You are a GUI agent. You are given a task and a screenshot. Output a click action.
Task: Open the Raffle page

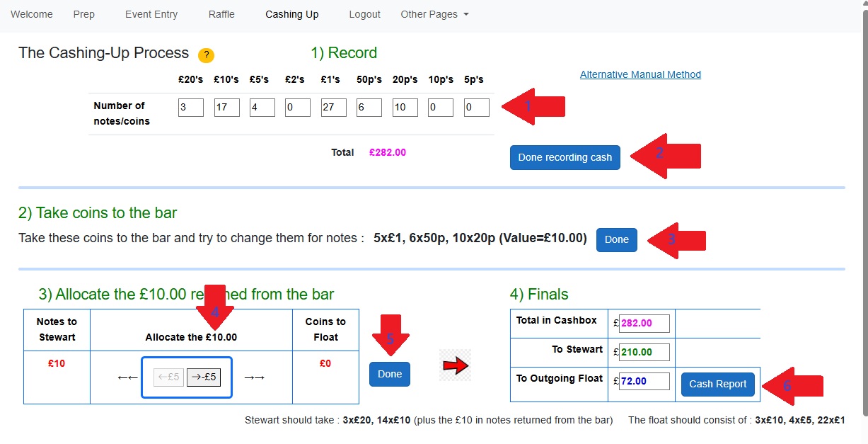(221, 14)
